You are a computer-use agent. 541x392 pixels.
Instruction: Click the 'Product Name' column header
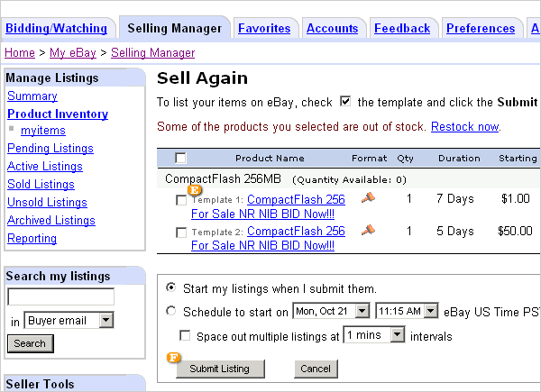(x=270, y=159)
